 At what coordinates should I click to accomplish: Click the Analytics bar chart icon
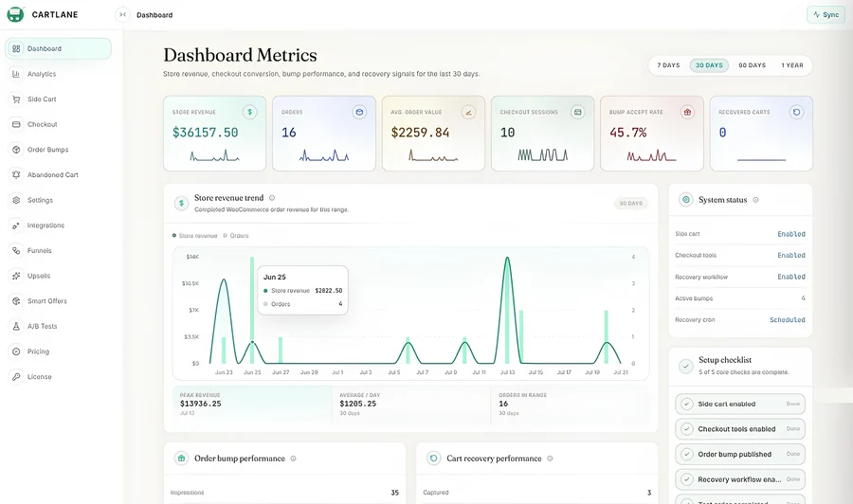[16, 74]
